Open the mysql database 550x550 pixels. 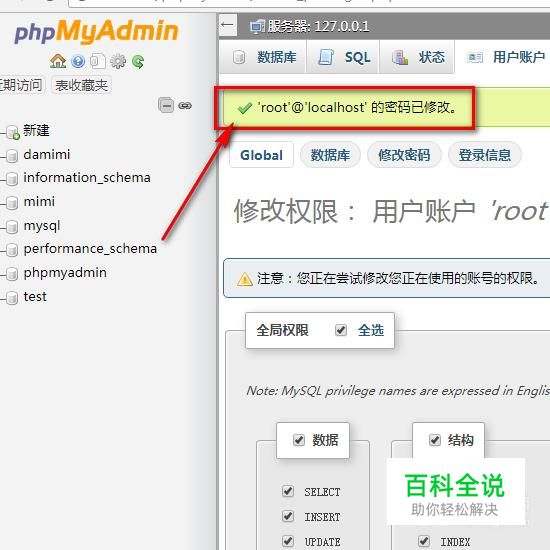click(x=42, y=226)
